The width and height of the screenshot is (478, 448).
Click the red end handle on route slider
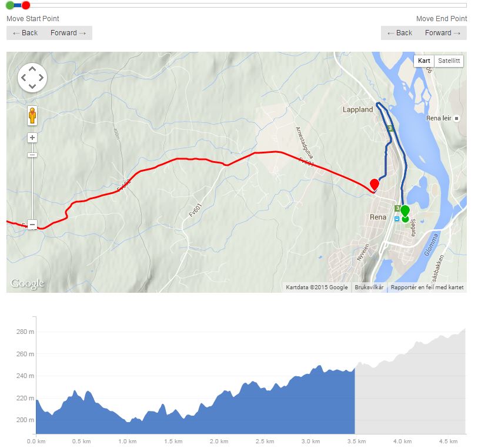[26, 5]
